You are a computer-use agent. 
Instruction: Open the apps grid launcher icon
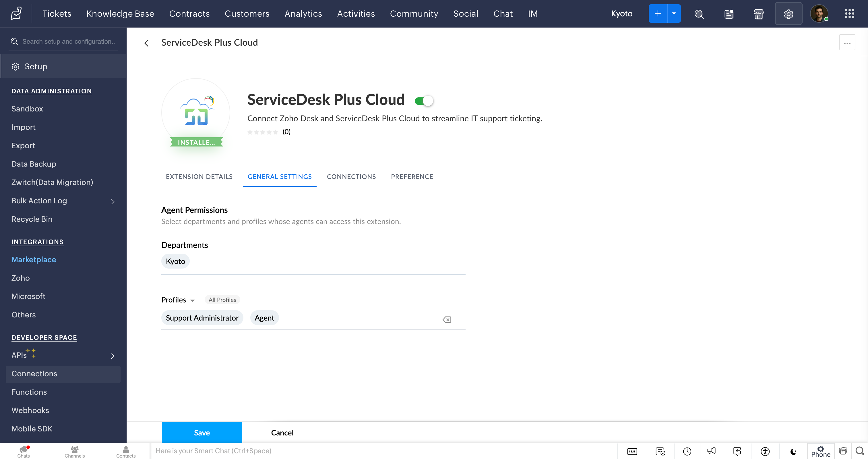click(849, 14)
